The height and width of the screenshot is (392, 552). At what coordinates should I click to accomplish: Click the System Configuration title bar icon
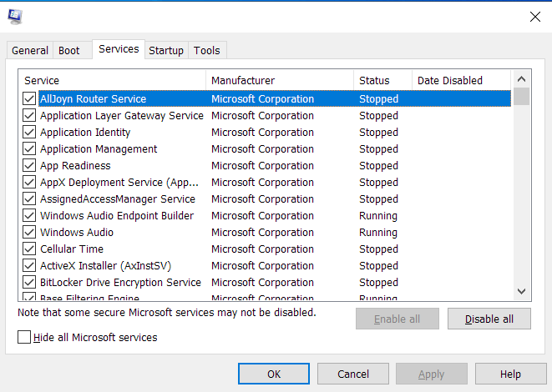15,16
